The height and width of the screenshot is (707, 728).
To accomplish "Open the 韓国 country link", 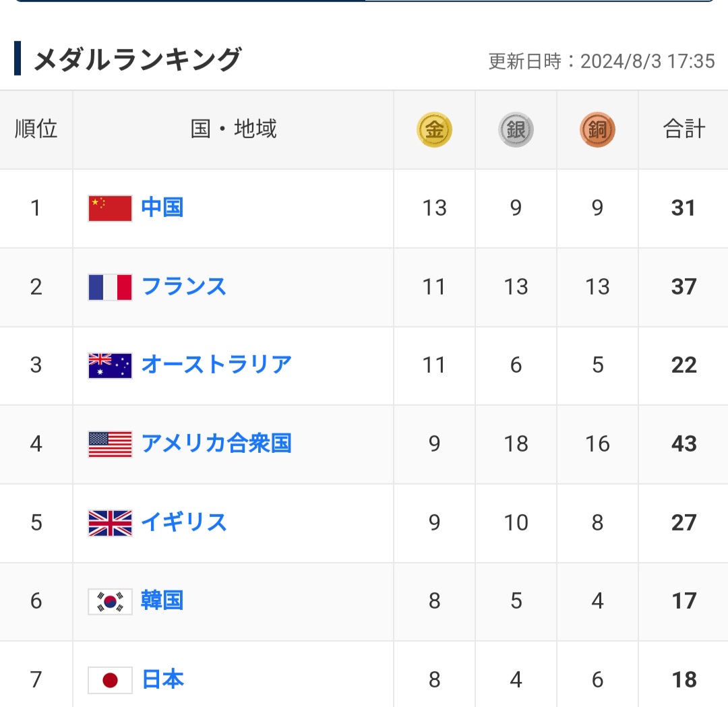I will pyautogui.click(x=162, y=601).
